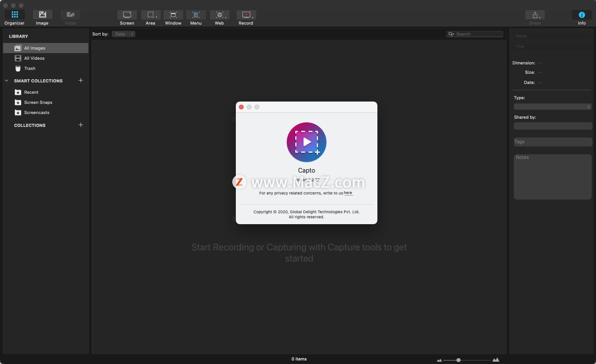596x364 pixels.
Task: Click the Search field
Action: coord(475,34)
